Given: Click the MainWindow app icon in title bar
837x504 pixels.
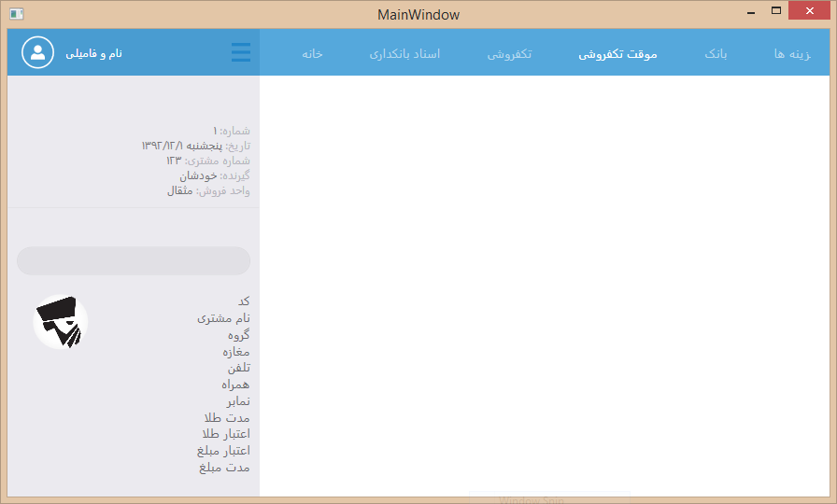Looking at the screenshot, I should click(16, 14).
